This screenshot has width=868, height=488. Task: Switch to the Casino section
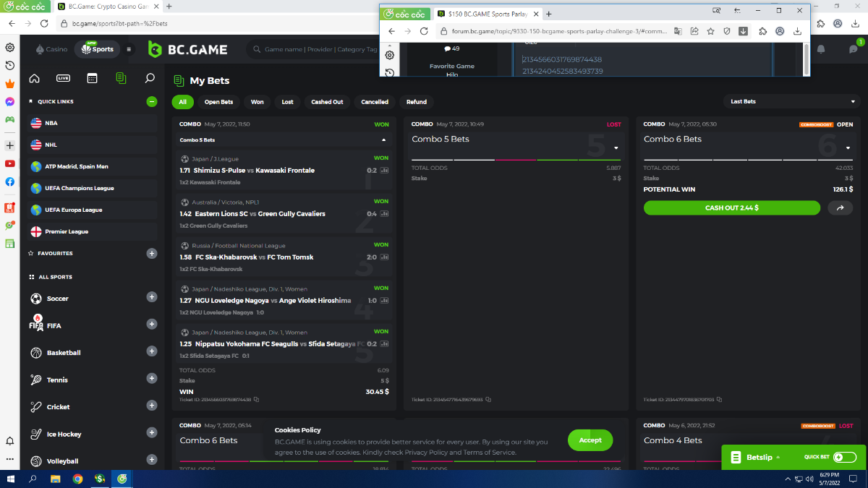[x=52, y=49]
